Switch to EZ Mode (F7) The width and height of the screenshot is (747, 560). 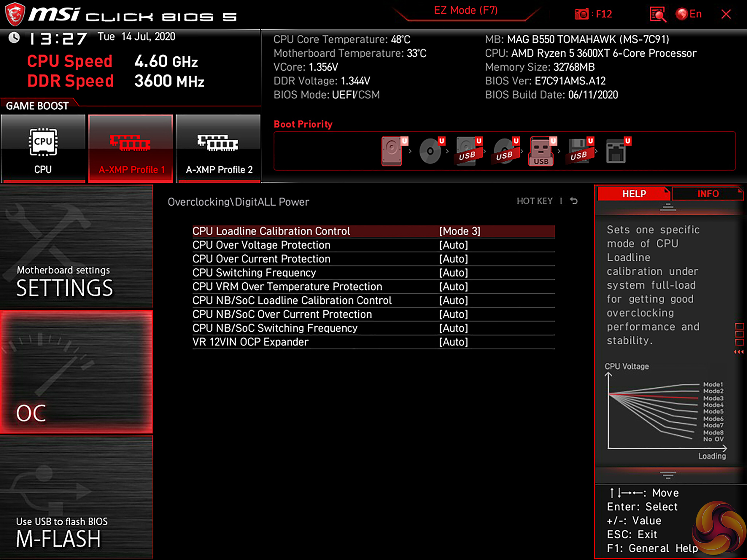click(466, 10)
